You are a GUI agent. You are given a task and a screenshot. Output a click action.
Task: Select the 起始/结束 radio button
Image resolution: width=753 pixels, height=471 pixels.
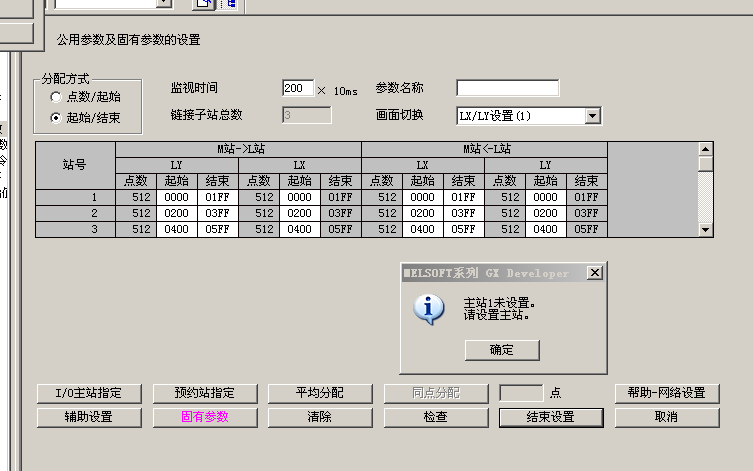[56, 117]
